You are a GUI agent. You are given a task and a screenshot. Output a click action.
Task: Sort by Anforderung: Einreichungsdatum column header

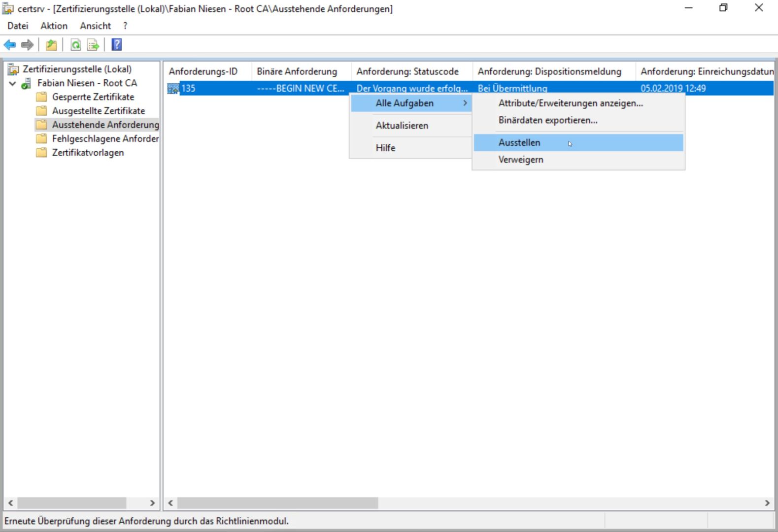[705, 71]
